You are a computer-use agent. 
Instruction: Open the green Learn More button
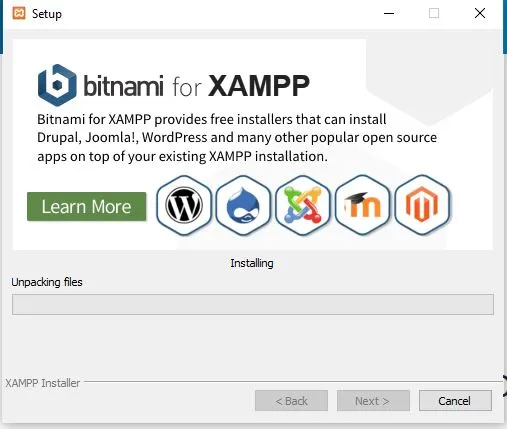coord(87,206)
